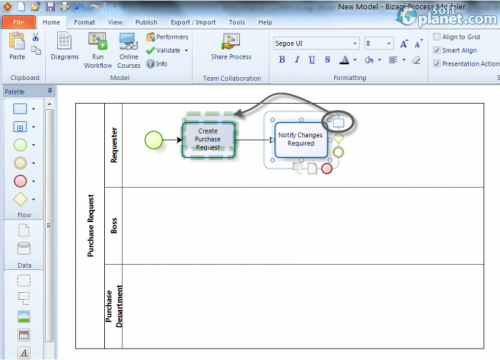Apply the font color
The height and width of the screenshot is (360, 500).
click(344, 60)
